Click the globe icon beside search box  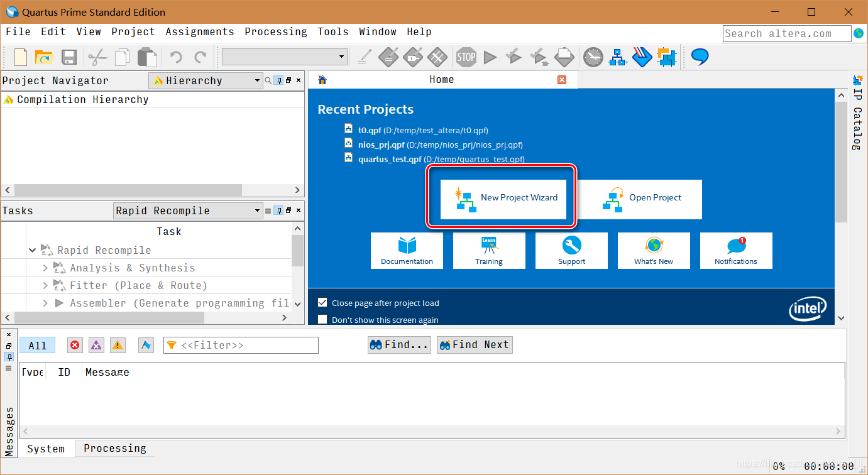[859, 33]
